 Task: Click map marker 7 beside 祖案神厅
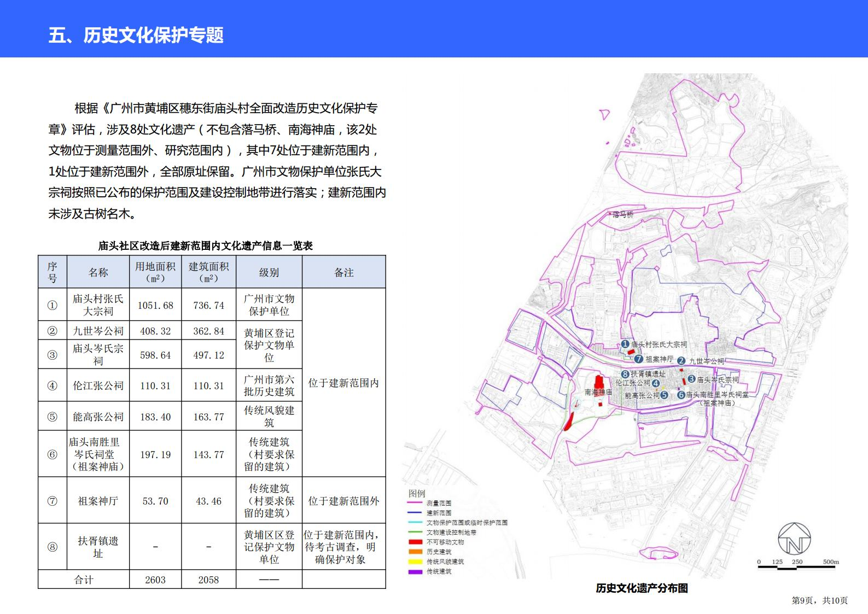tap(638, 359)
